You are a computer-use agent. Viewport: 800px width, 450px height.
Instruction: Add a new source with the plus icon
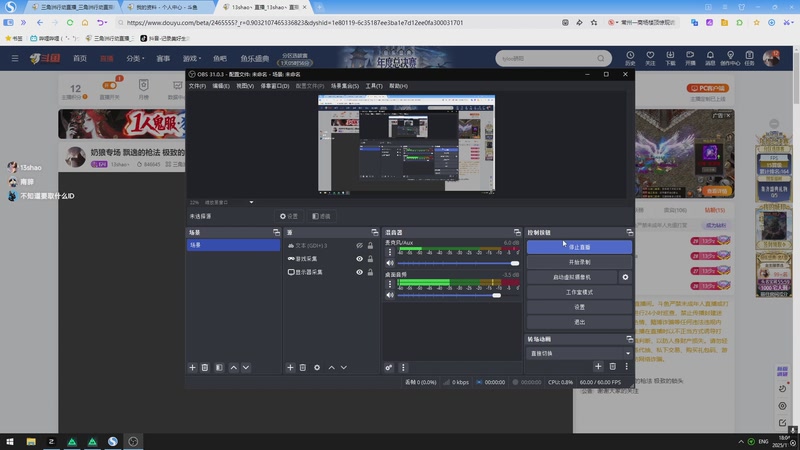pyautogui.click(x=290, y=367)
